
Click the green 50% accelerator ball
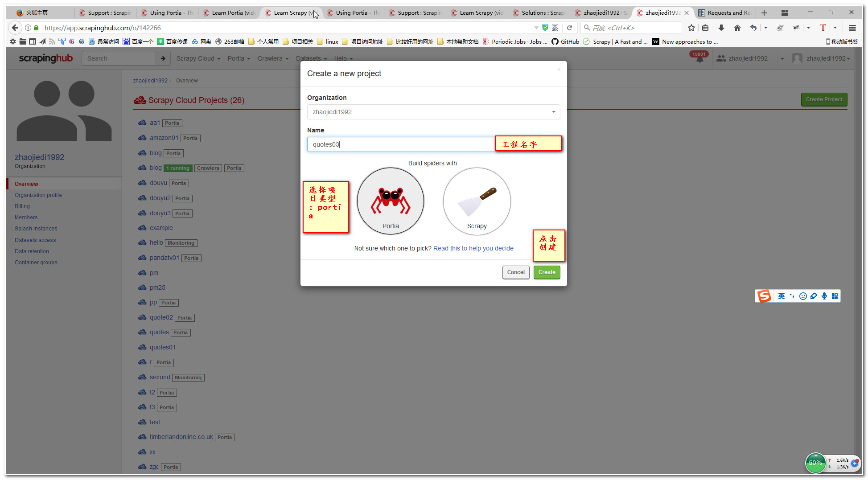point(815,463)
